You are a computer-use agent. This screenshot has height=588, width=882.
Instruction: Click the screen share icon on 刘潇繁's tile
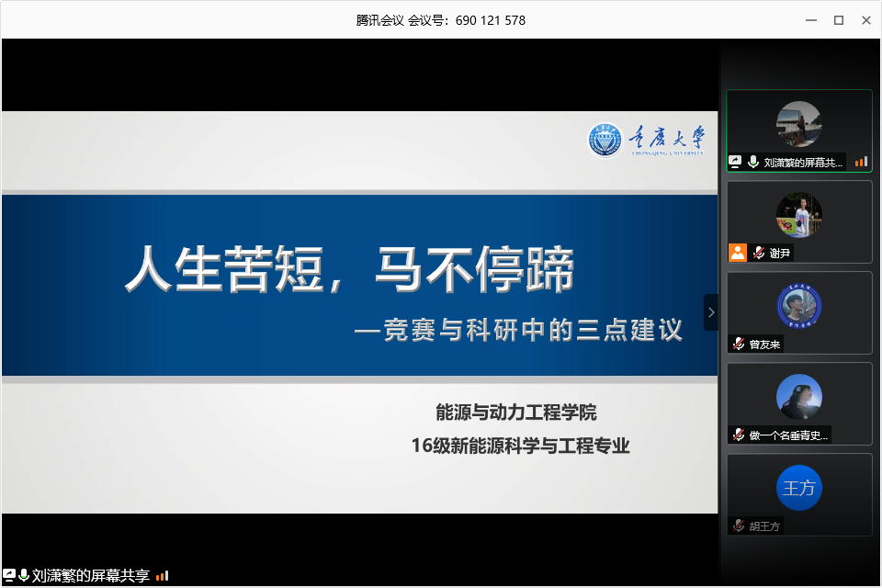coord(735,162)
